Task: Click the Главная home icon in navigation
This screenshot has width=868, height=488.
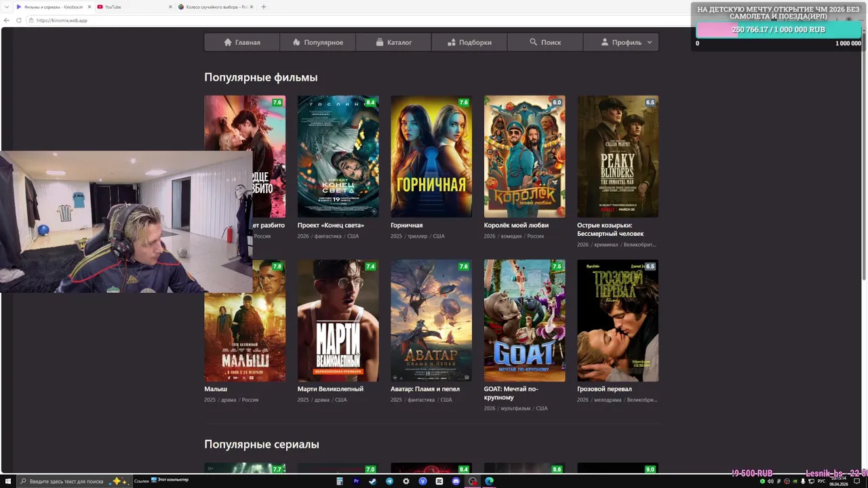Action: pos(228,42)
